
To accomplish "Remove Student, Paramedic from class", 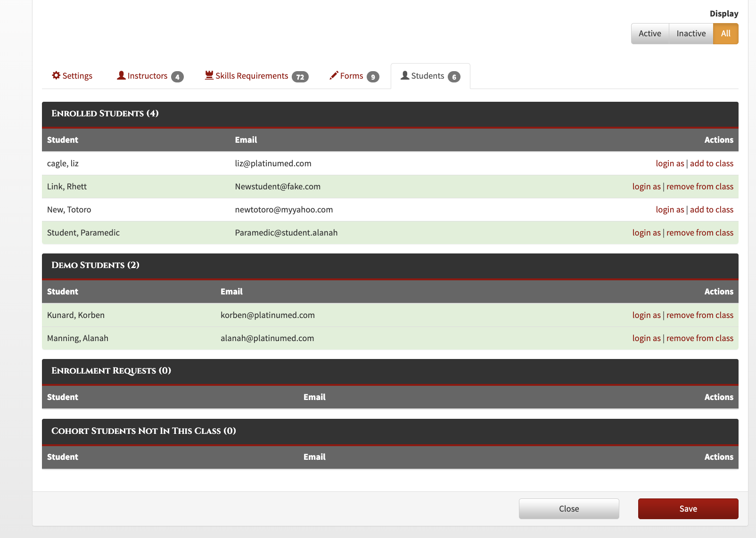I will 700,233.
